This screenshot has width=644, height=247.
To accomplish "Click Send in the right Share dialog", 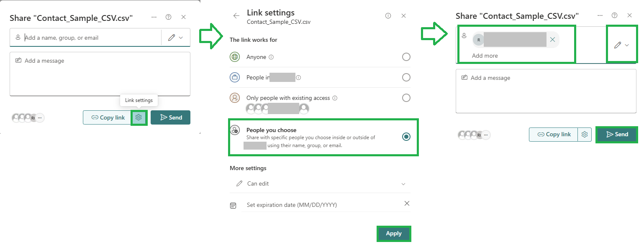I will (617, 135).
